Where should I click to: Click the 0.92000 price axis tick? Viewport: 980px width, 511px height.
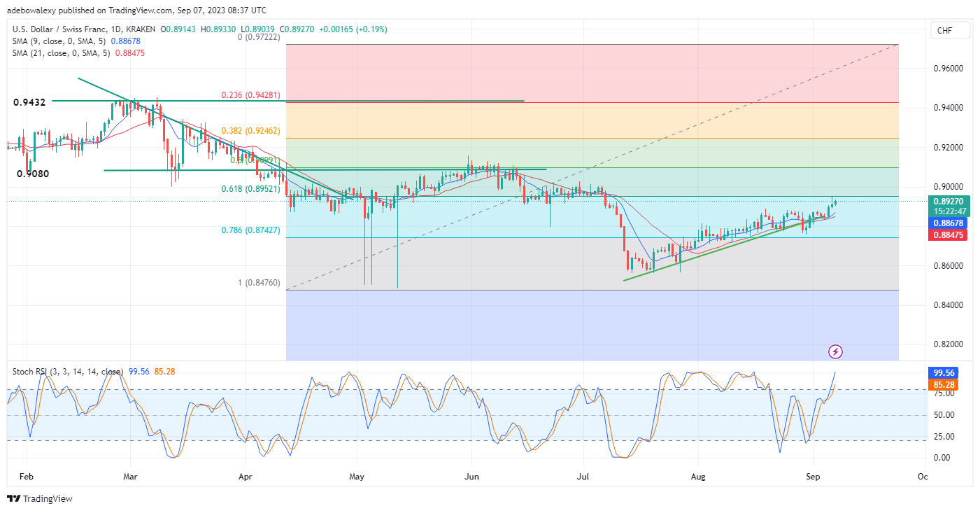click(x=948, y=148)
